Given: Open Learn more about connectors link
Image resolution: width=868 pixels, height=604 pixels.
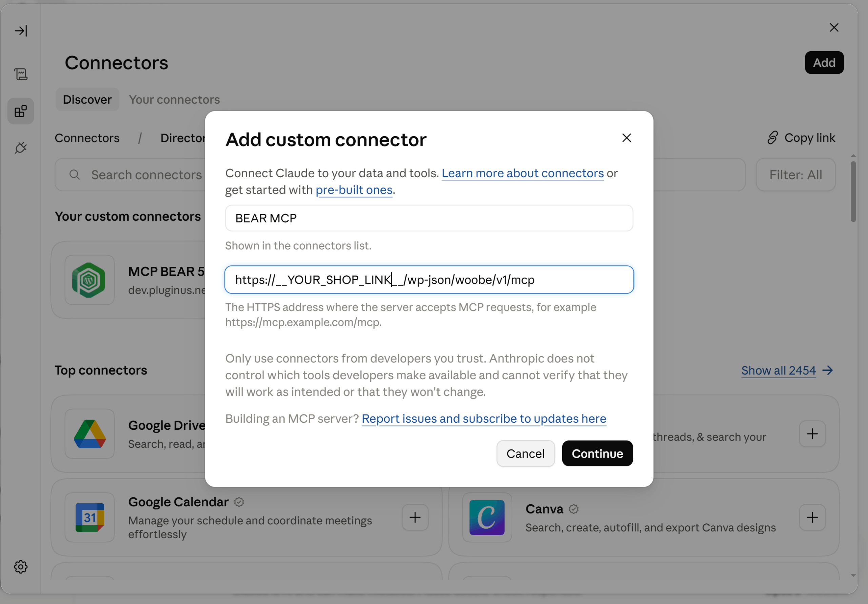Looking at the screenshot, I should point(522,173).
